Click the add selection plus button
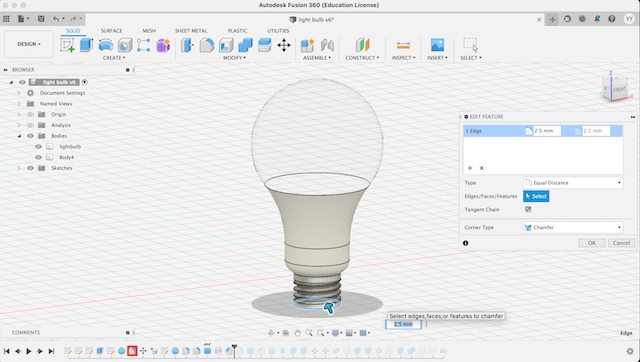The width and height of the screenshot is (640, 362). click(470, 168)
